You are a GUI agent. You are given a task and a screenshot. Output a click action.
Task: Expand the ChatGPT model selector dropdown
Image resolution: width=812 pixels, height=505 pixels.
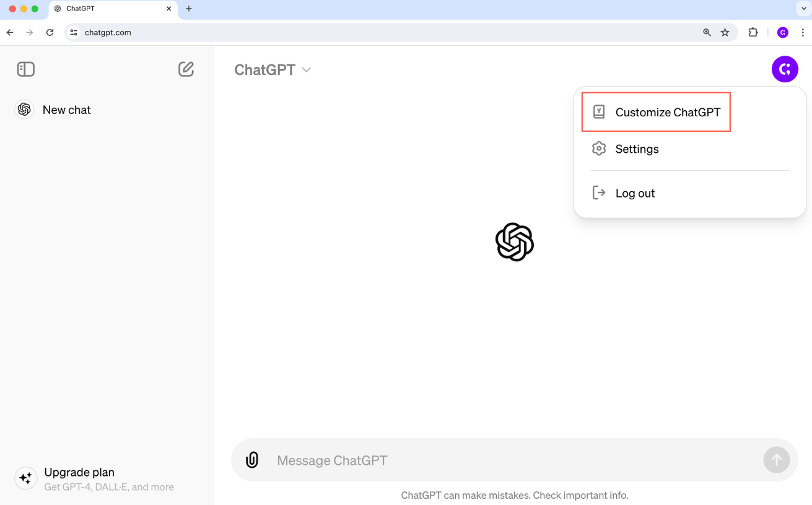[x=273, y=70]
